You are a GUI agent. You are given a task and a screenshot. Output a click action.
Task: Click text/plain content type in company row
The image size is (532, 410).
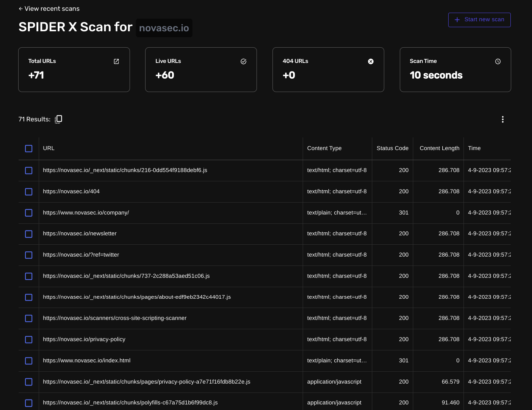(x=337, y=213)
